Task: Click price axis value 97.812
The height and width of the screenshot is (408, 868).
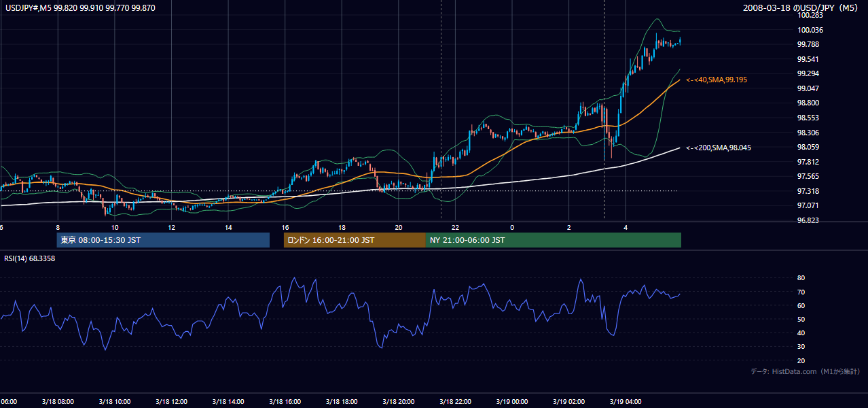Action: [x=810, y=162]
